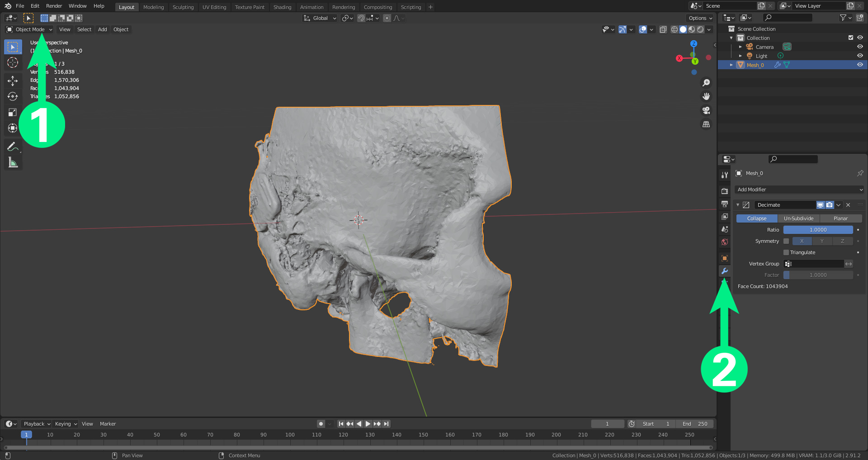Select the Annotate pencil tool
Image resolution: width=868 pixels, height=460 pixels.
pos(13,147)
